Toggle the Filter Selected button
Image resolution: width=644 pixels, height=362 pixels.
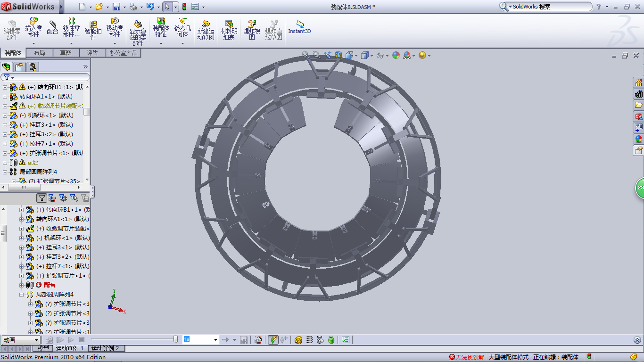[74, 198]
